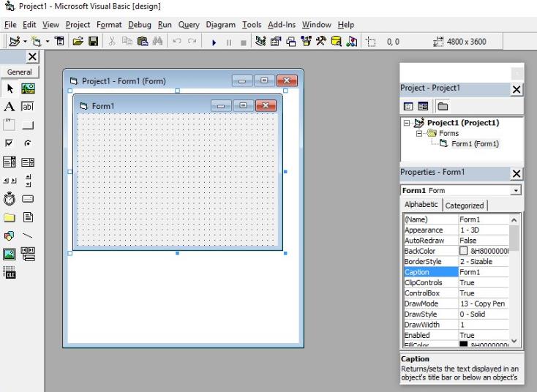Select the Frame control tool
The height and width of the screenshot is (392, 537).
(10, 124)
